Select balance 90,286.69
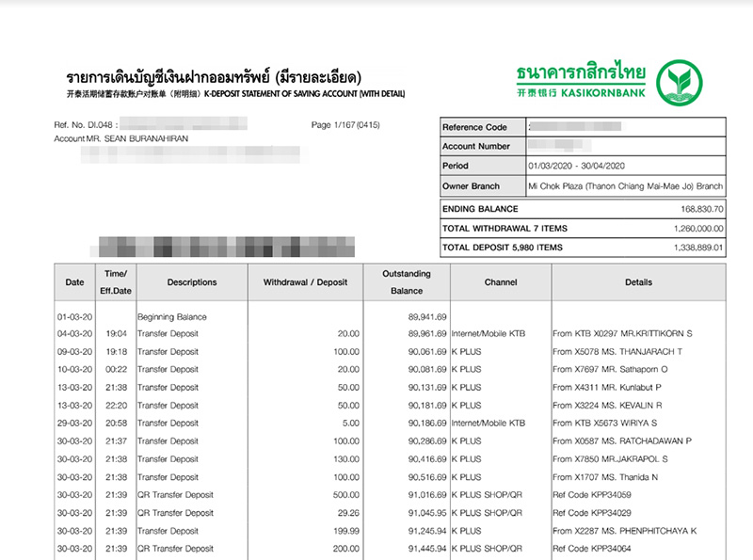The height and width of the screenshot is (560, 753). pos(427,440)
